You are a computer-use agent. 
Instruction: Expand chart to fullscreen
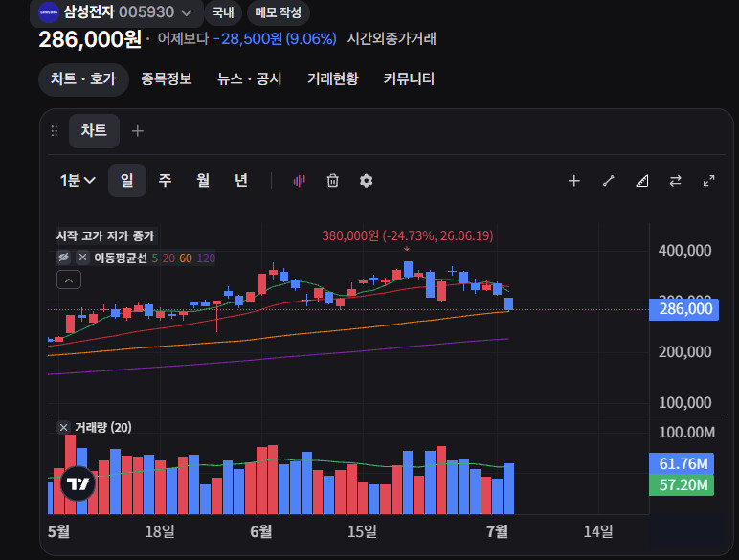(x=708, y=181)
